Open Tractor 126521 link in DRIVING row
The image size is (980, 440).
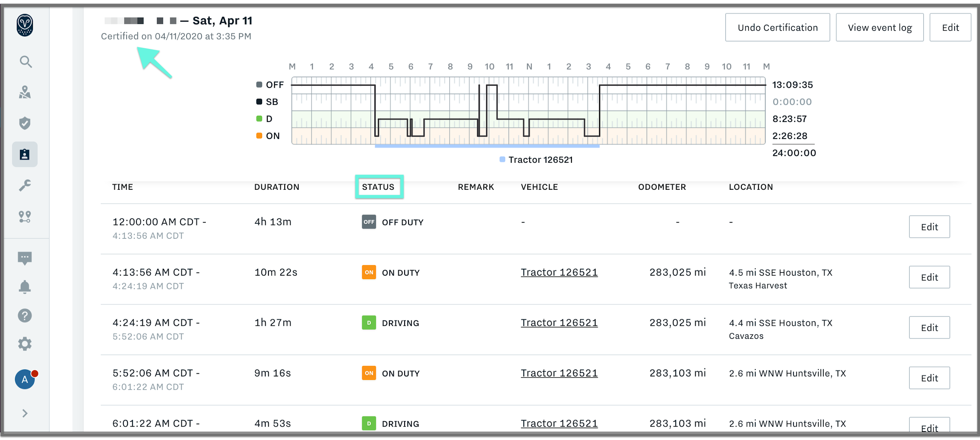[x=559, y=323]
